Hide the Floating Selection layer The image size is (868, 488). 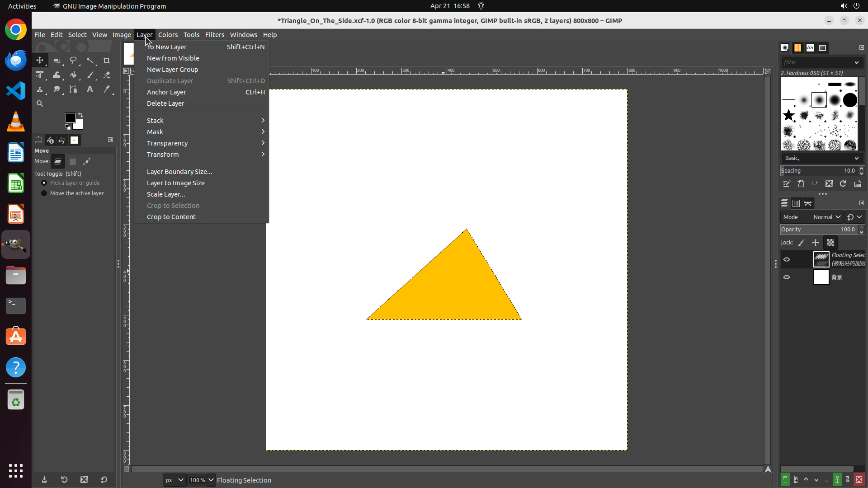[x=787, y=259]
